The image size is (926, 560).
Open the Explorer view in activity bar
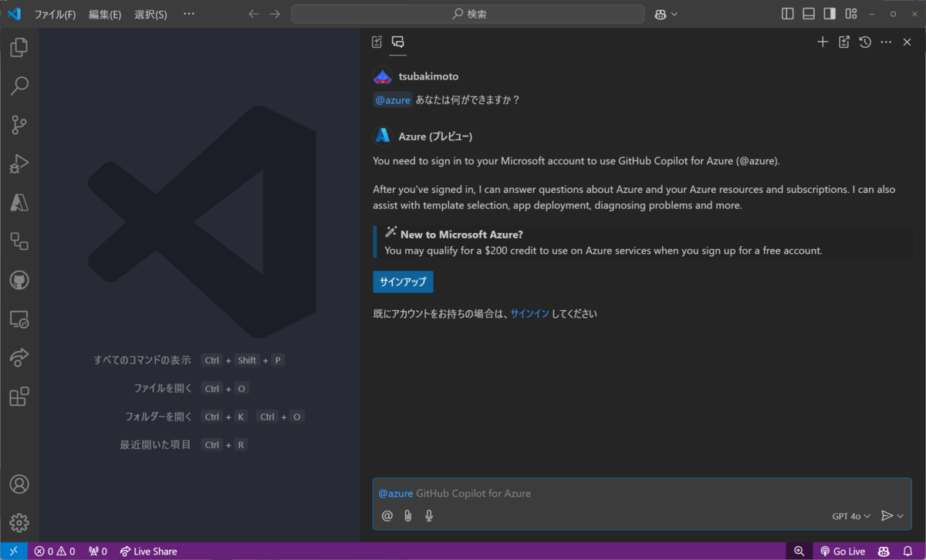tap(19, 48)
